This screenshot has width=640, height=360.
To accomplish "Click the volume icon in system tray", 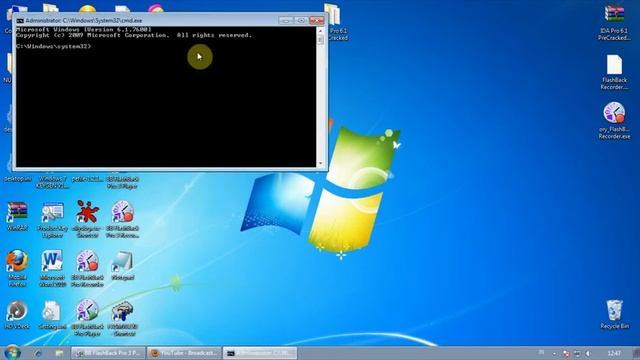I will coord(588,353).
